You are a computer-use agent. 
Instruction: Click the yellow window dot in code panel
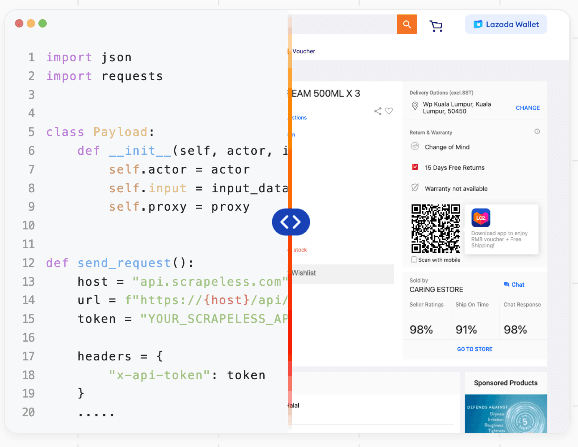[x=31, y=23]
